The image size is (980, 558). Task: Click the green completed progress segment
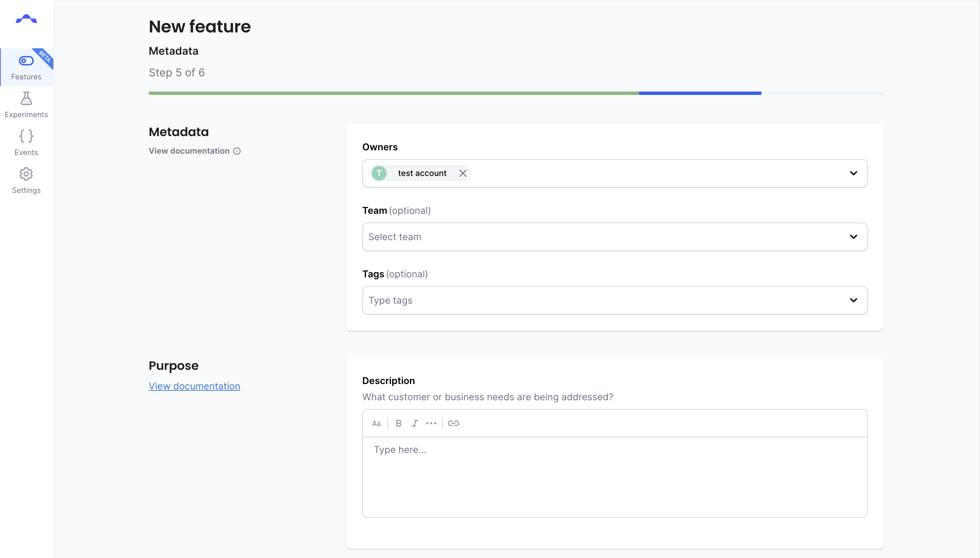(x=394, y=93)
